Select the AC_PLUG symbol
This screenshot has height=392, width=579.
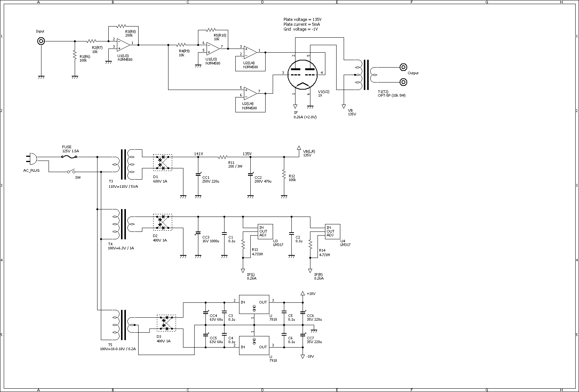pyautogui.click(x=32, y=159)
